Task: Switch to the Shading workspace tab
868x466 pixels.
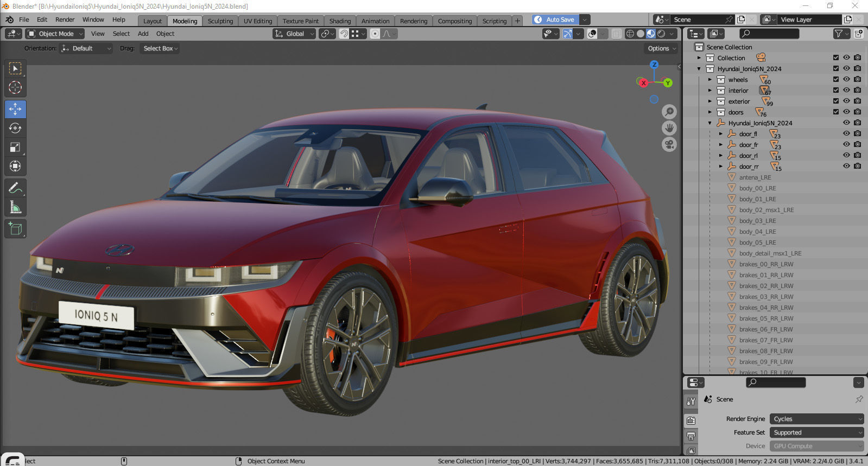Action: click(x=340, y=21)
